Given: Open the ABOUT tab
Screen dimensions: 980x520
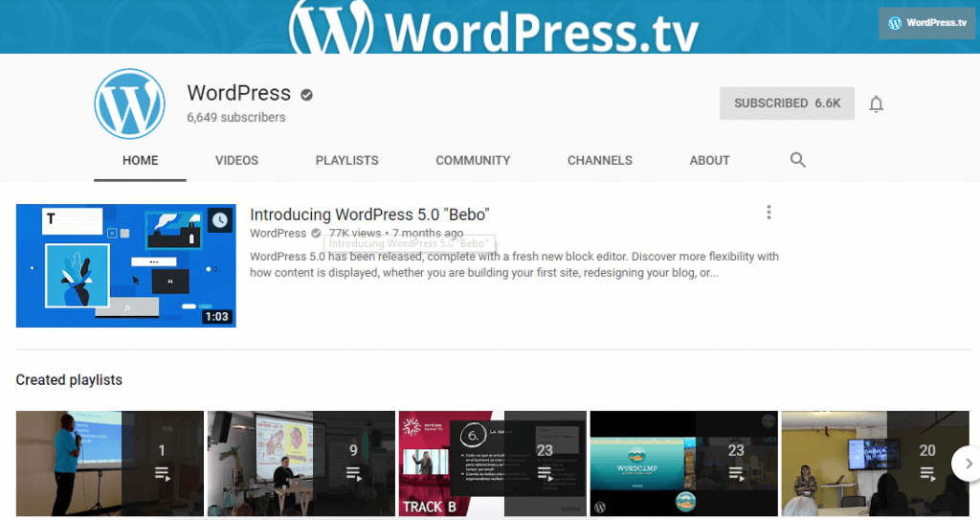Looking at the screenshot, I should pyautogui.click(x=709, y=161).
